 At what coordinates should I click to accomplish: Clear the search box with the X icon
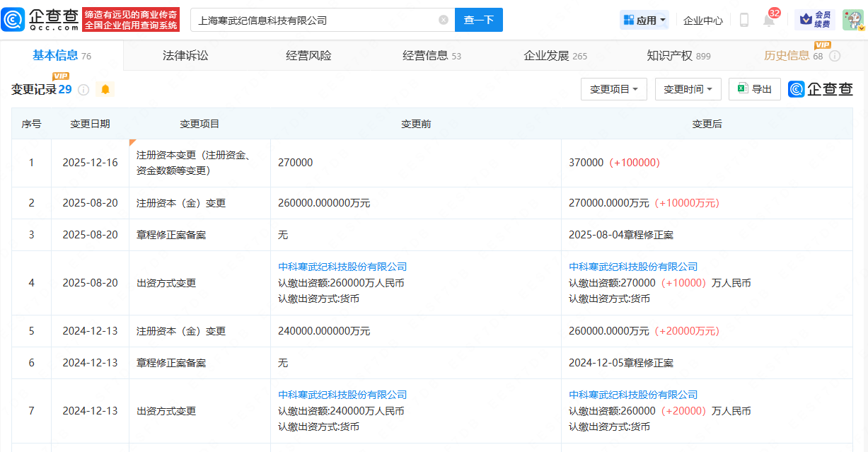444,20
